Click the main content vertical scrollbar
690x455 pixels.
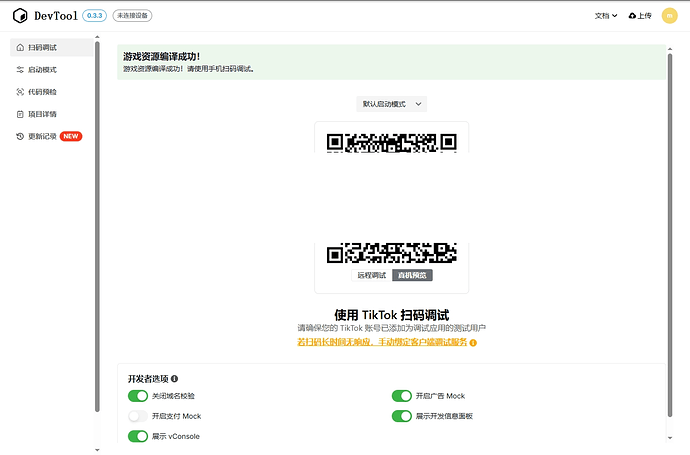pos(670,235)
